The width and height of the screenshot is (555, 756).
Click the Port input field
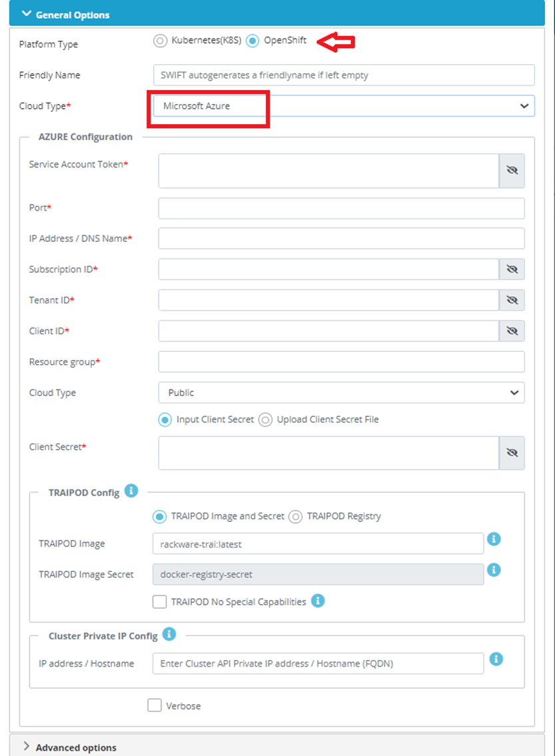point(341,208)
